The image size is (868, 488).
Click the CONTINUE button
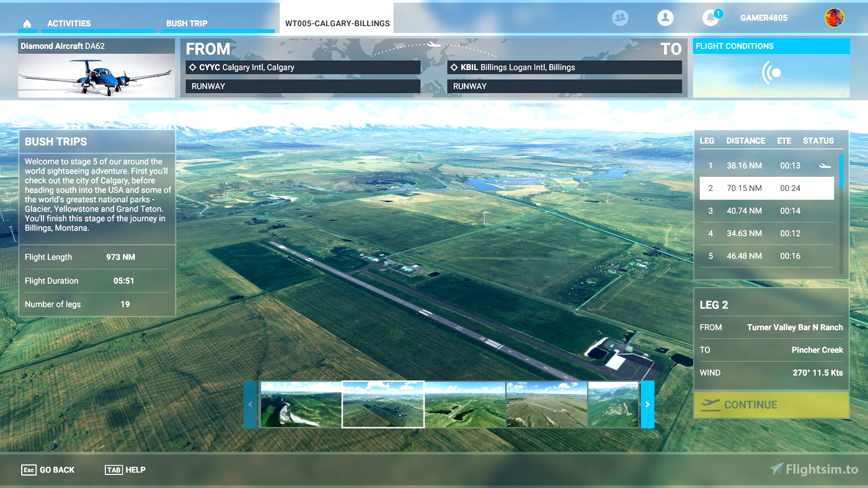[x=771, y=405]
